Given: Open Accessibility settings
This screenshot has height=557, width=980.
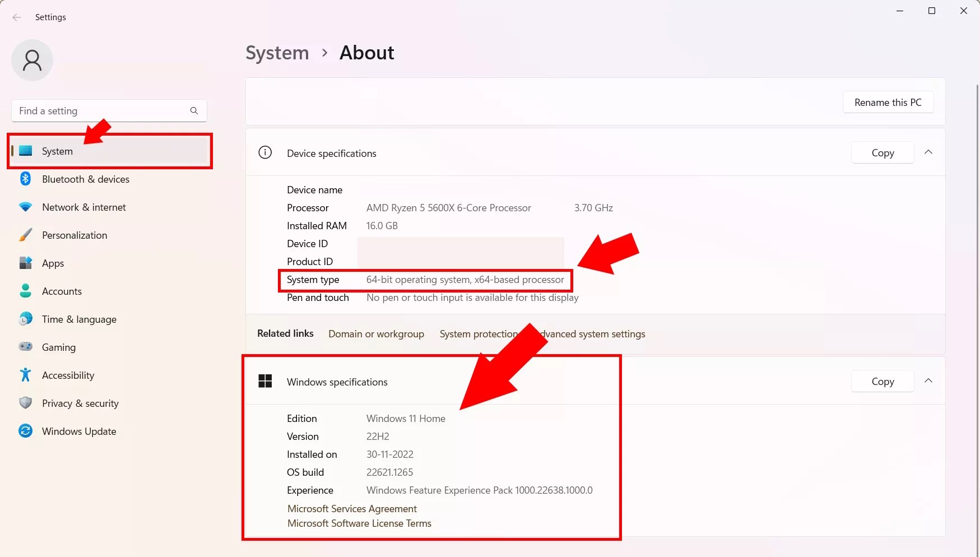Looking at the screenshot, I should (x=110, y=375).
